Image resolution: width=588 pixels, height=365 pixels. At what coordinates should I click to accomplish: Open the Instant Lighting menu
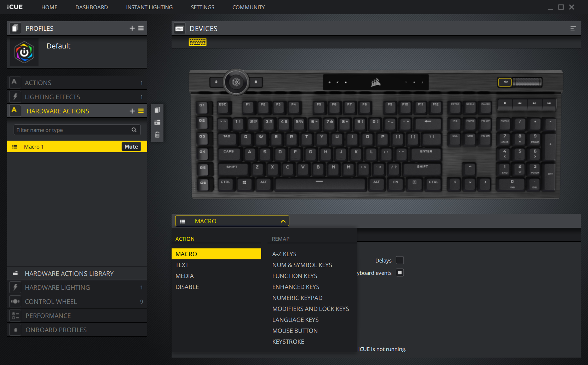149,7
